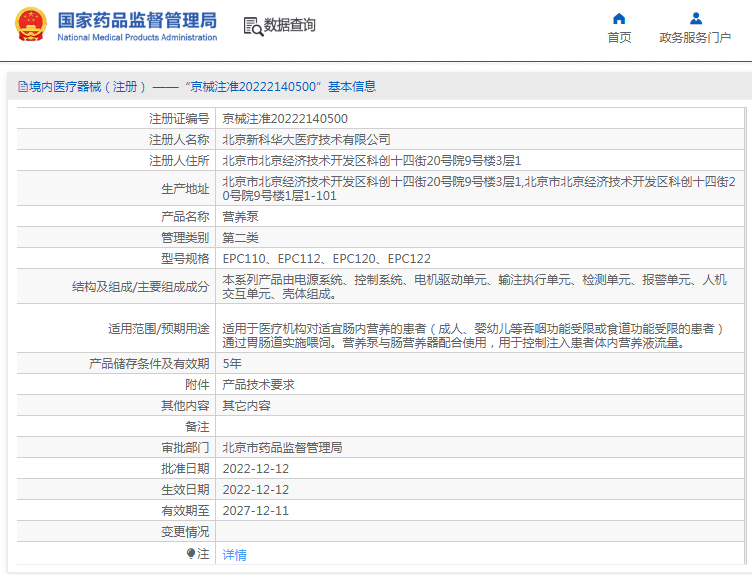Select product name 营养泵
Screen dimensions: 752x575
coord(240,216)
